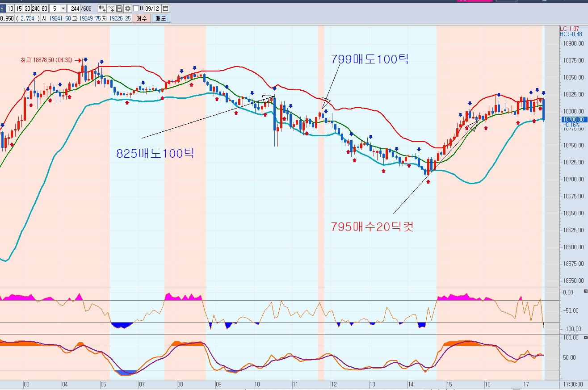This screenshot has height=390, width=588.
Task: Switch to the 10-minute period button
Action: [10, 8]
